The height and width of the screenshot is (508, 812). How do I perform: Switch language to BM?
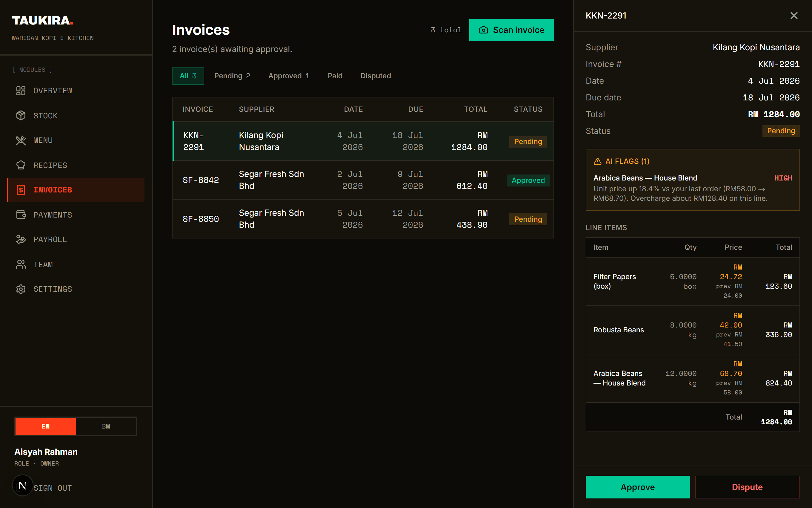click(x=106, y=426)
